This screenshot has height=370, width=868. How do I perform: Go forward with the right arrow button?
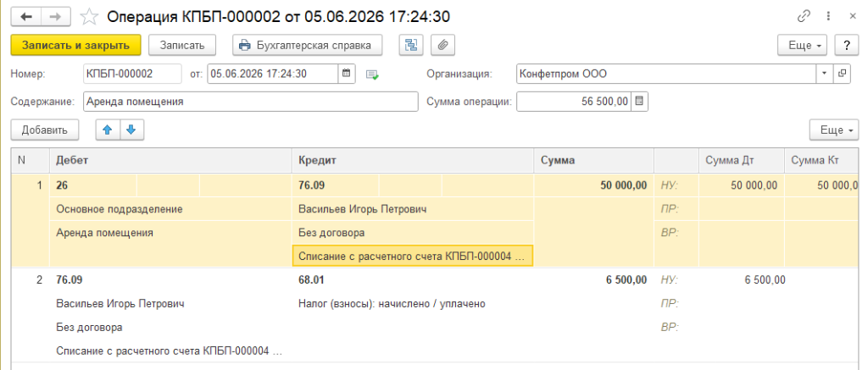click(x=57, y=17)
